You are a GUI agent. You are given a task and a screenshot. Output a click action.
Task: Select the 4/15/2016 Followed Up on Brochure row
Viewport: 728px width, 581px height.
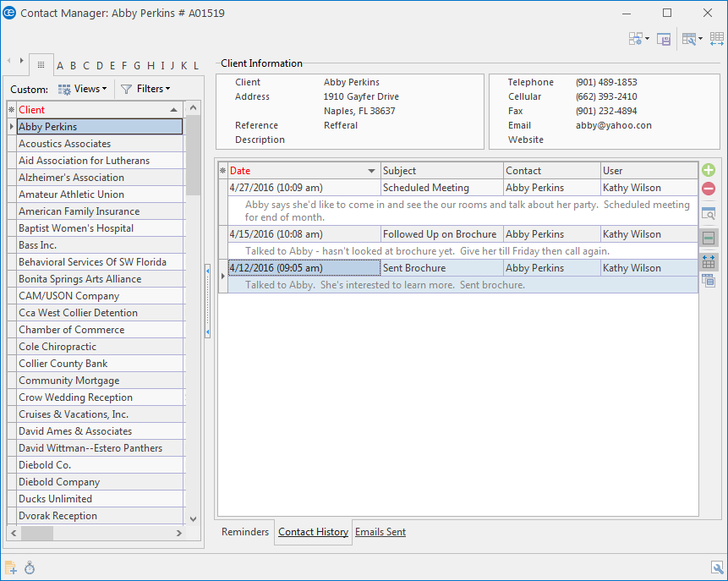point(463,234)
